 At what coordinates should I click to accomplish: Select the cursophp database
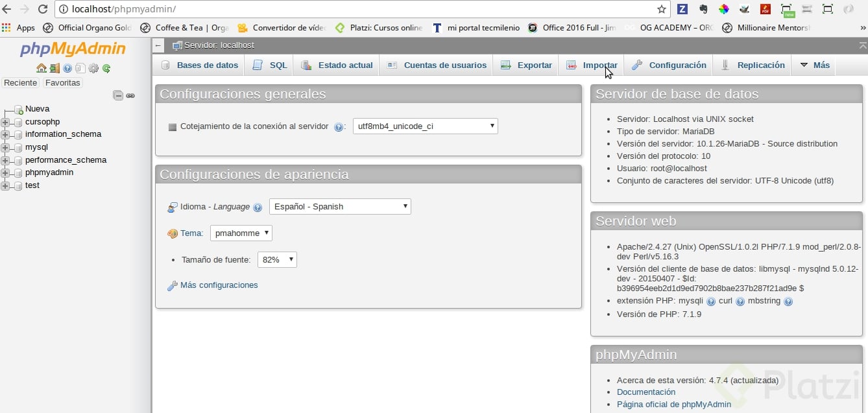click(x=42, y=122)
